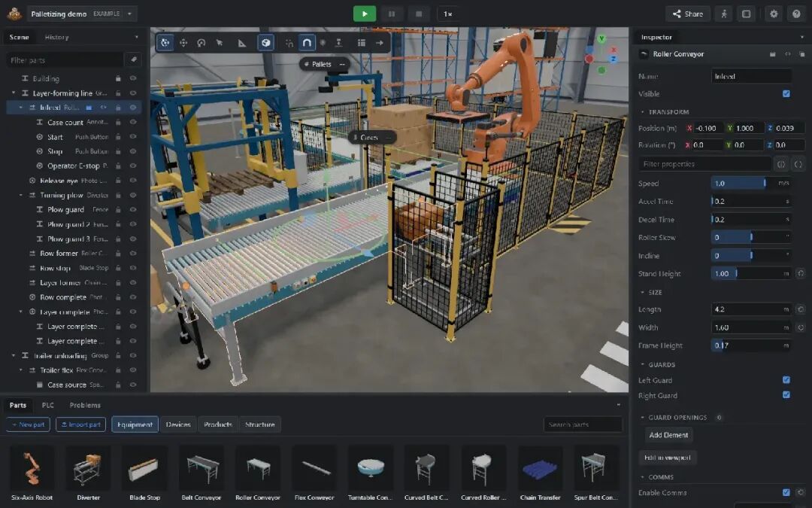Open the Palletizing demo project dropdown
This screenshot has width=812, height=508.
82,14
